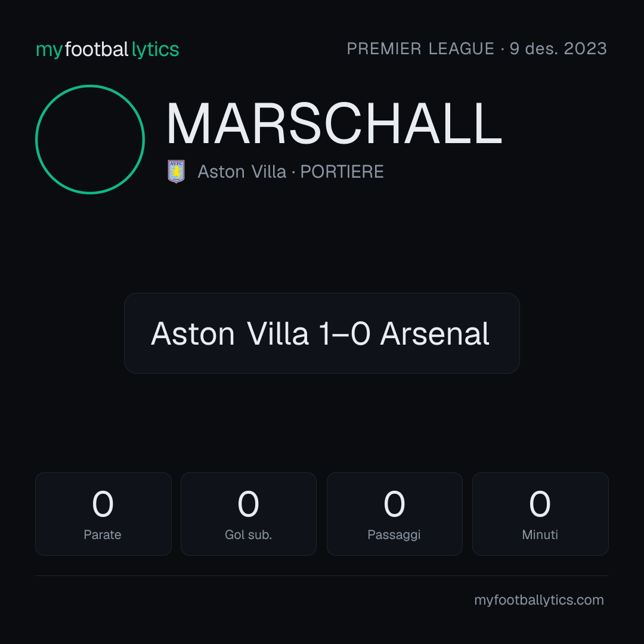Viewport: 644px width, 644px height.
Task: Click the PREMIER LEAGUE competition label
Action: [x=420, y=48]
